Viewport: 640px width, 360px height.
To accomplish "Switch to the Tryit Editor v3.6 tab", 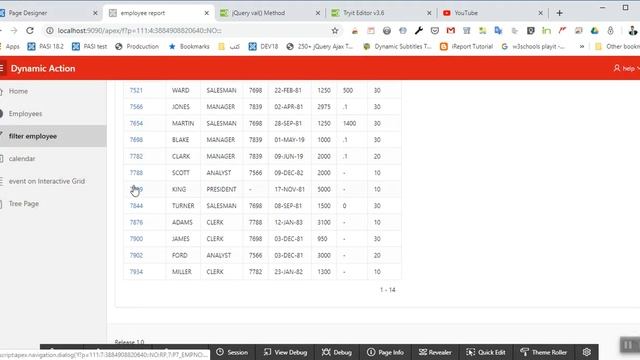I will tap(380, 13).
